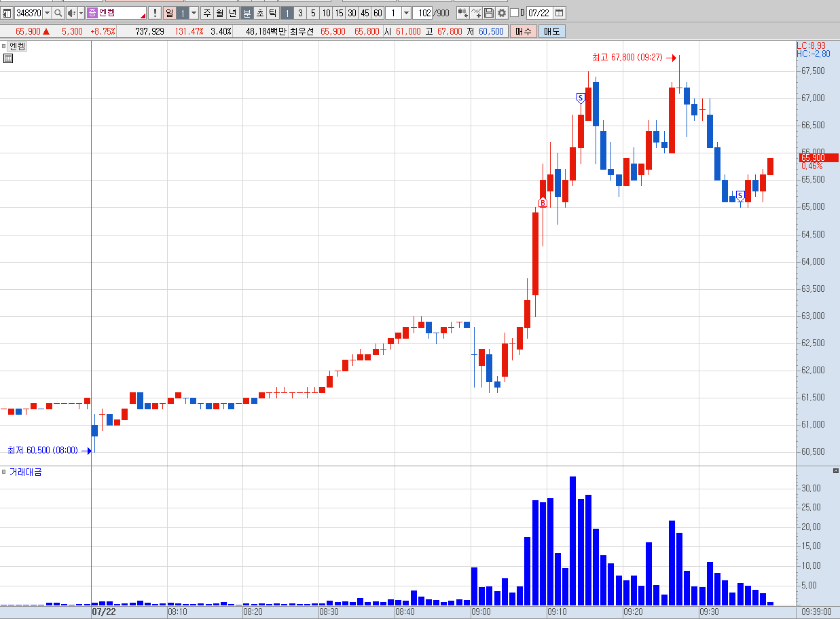This screenshot has width=840, height=619.
Task: Click the add indicator line icon
Action: tap(476, 13)
